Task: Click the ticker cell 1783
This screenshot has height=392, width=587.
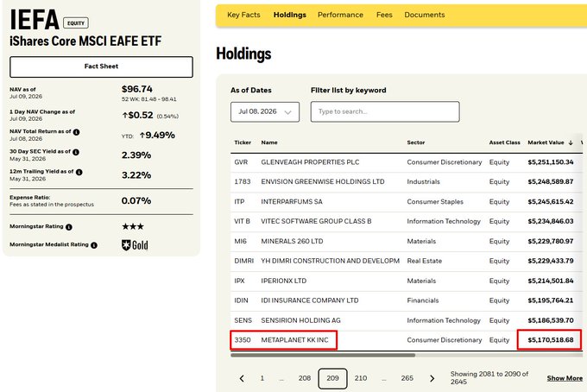Action: pos(243,181)
